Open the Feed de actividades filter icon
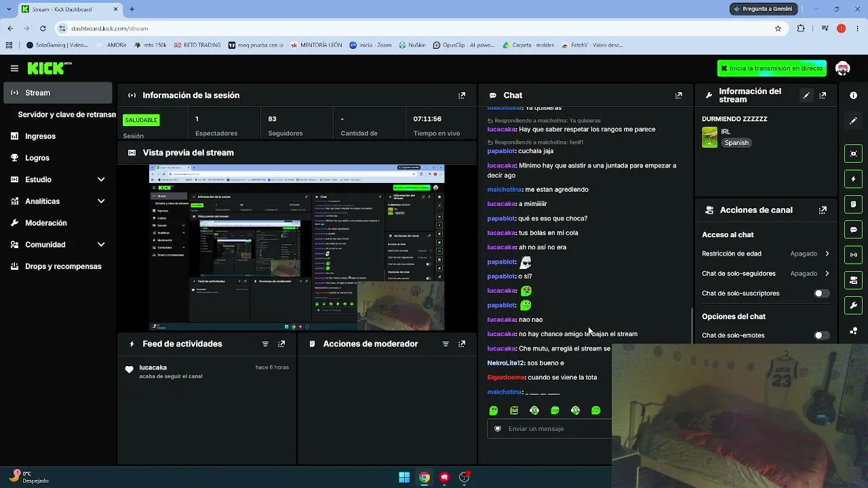This screenshot has height=488, width=868. point(265,344)
